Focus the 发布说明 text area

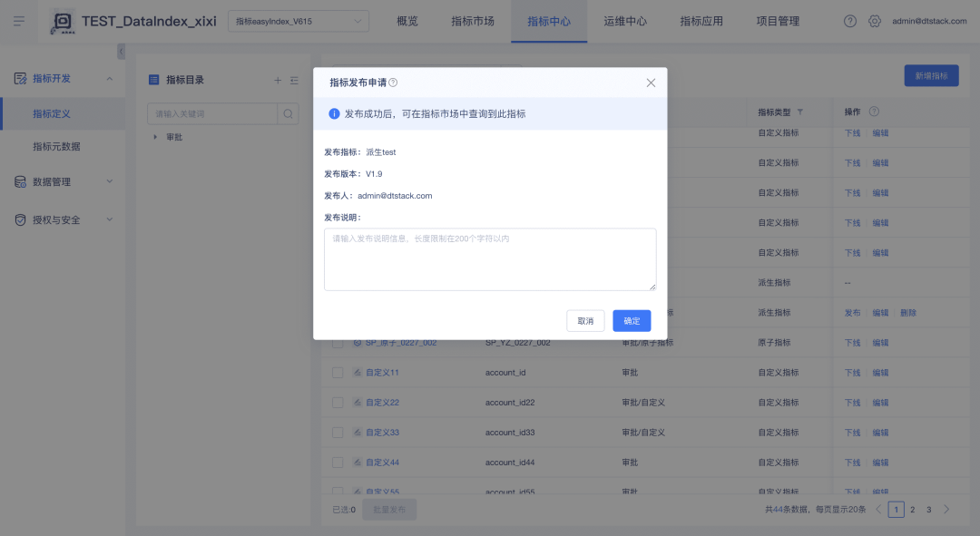(490, 259)
